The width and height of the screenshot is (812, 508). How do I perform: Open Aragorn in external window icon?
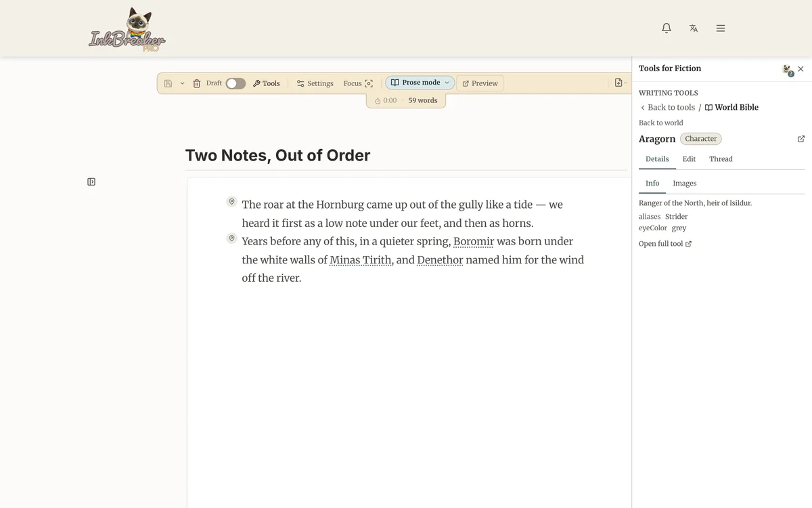click(801, 139)
